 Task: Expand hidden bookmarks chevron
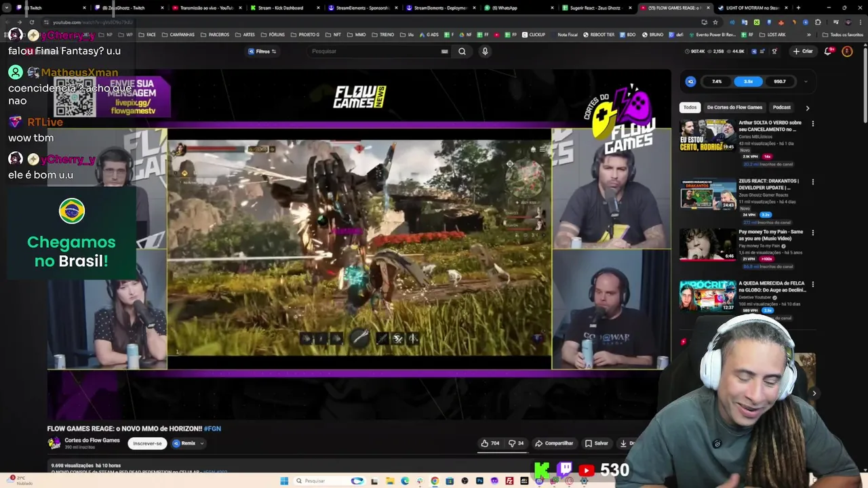coord(809,35)
